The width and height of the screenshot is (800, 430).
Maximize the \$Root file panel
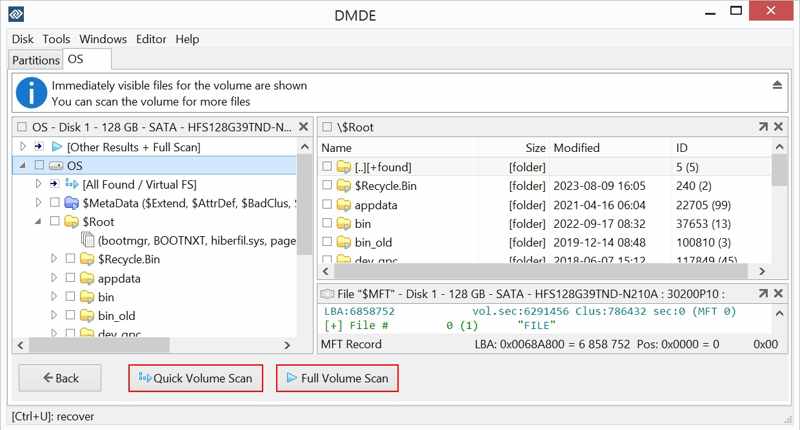763,127
